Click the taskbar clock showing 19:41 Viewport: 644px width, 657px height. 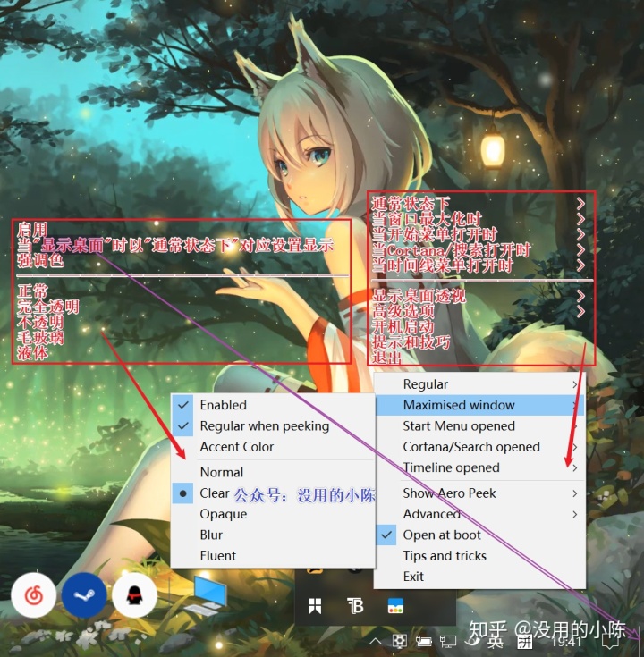pos(566,642)
